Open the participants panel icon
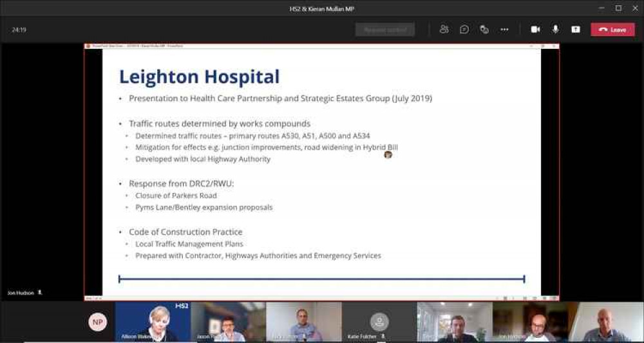Image resolution: width=644 pixels, height=343 pixels. tap(444, 30)
